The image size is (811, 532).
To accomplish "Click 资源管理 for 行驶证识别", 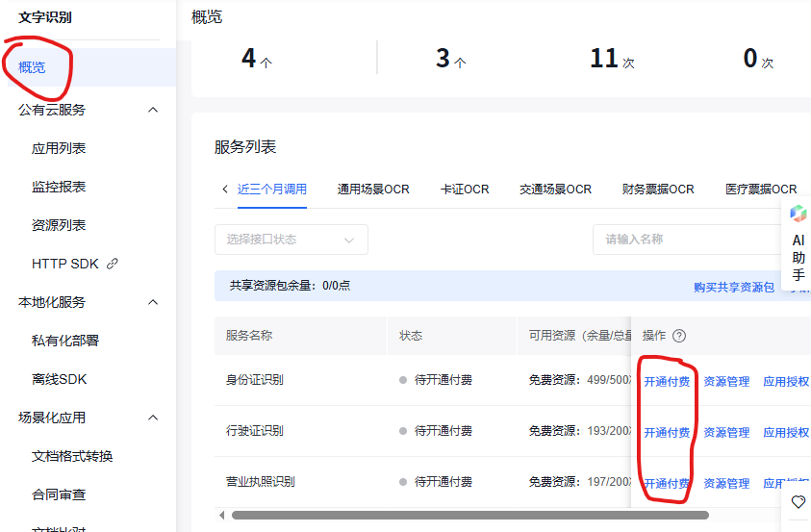I will 725,433.
